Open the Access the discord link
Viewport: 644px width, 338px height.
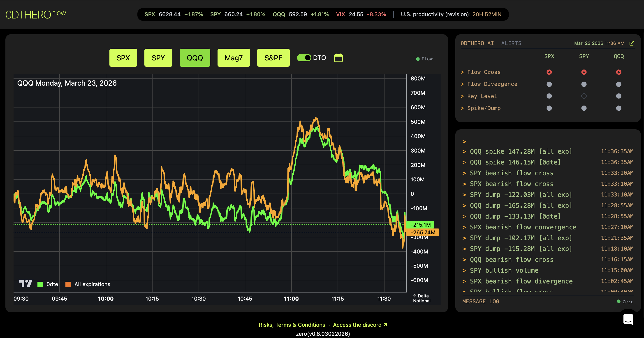point(357,325)
